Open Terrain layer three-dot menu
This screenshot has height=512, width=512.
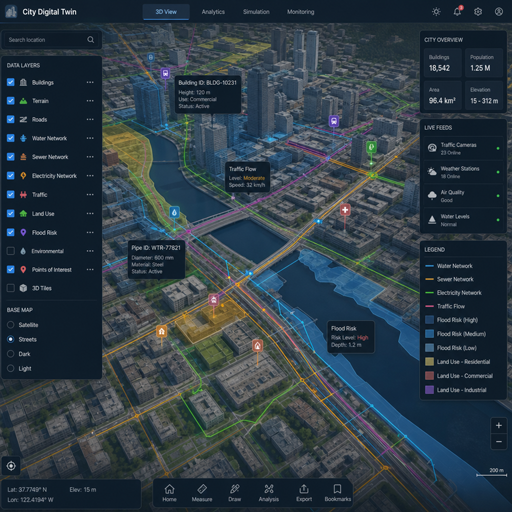[x=90, y=101]
